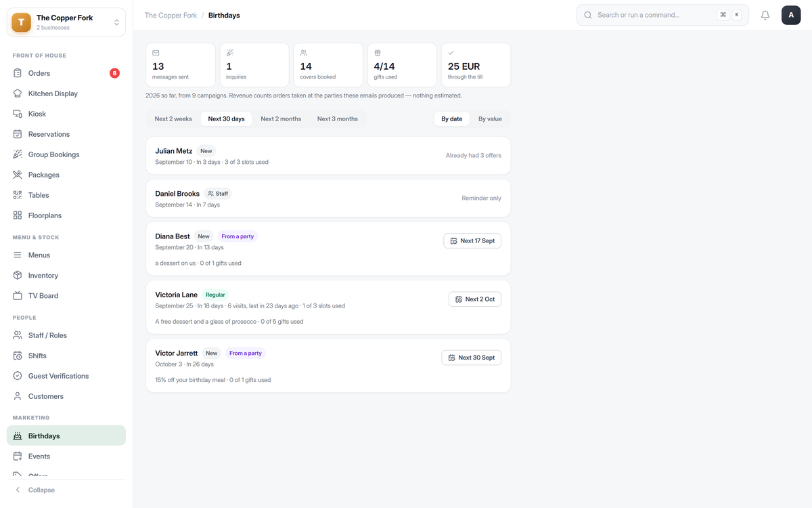Viewport: 812px width, 508px height.
Task: Open the Shifts calendar-clock icon
Action: 18,356
